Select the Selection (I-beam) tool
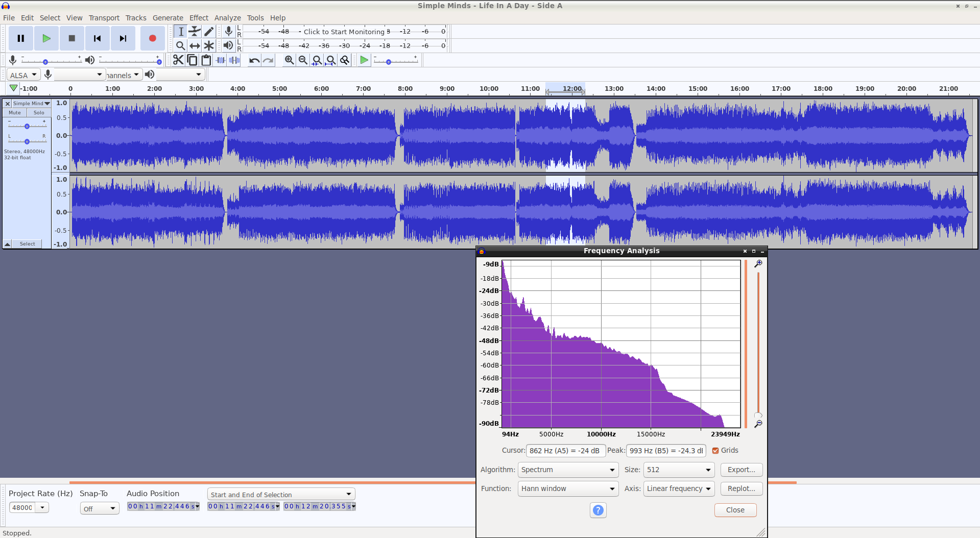The height and width of the screenshot is (538, 980). (181, 32)
